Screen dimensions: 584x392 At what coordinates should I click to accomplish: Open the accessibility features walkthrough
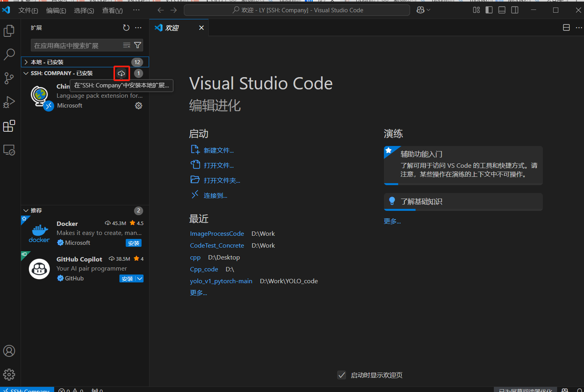click(x=463, y=165)
